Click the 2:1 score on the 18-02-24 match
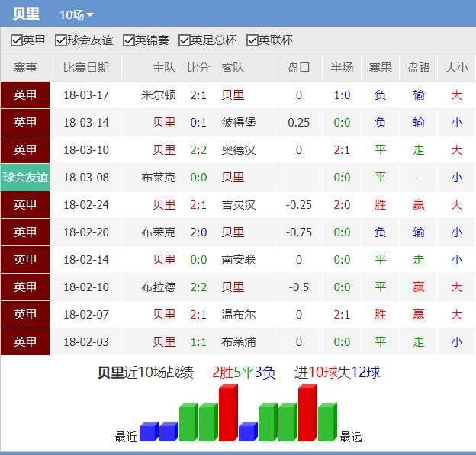Screen dimensions: 476x455 point(198,205)
